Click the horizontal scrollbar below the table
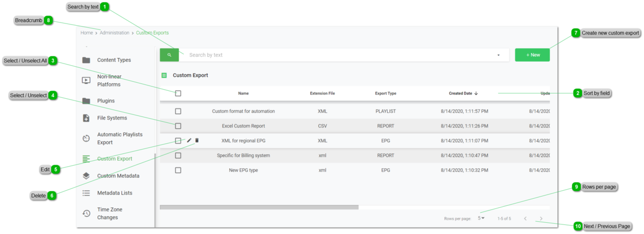 tap(259, 207)
